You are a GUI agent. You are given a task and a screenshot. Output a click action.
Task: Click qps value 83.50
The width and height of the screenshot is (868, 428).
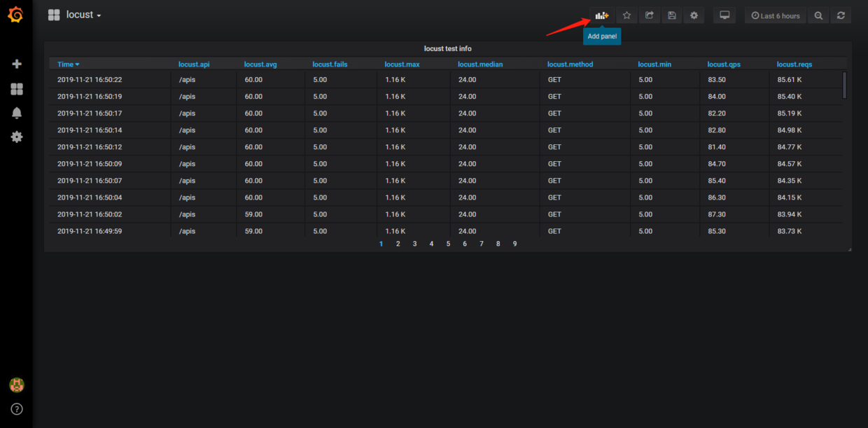717,80
